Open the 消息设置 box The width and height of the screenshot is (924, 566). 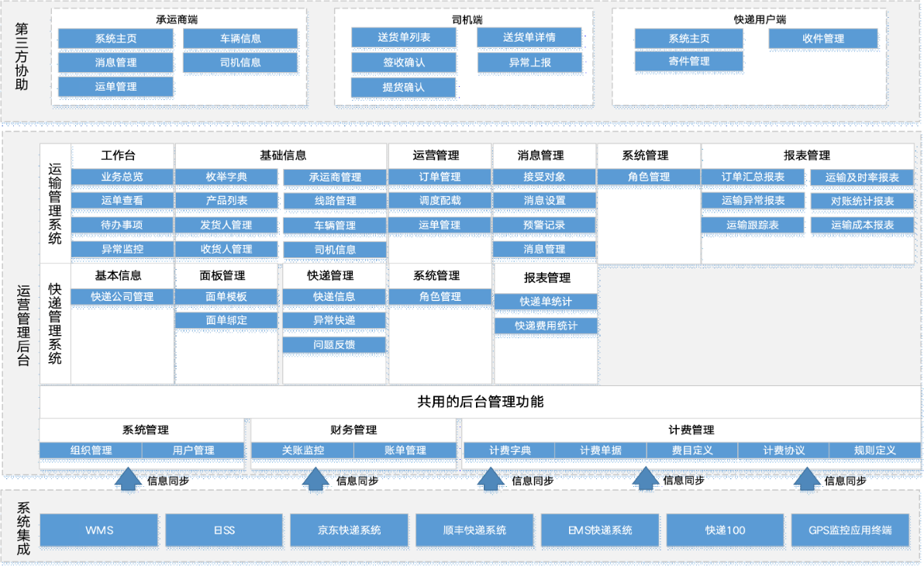(x=544, y=201)
